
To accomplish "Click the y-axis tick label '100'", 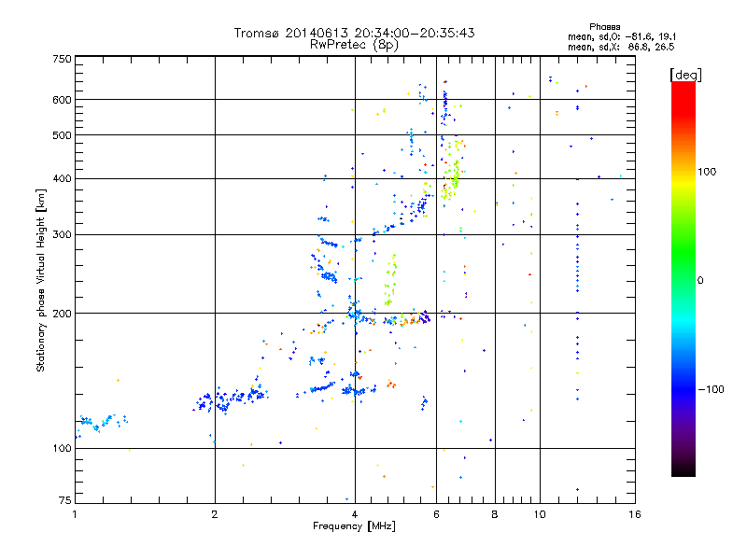I will 63,448.
